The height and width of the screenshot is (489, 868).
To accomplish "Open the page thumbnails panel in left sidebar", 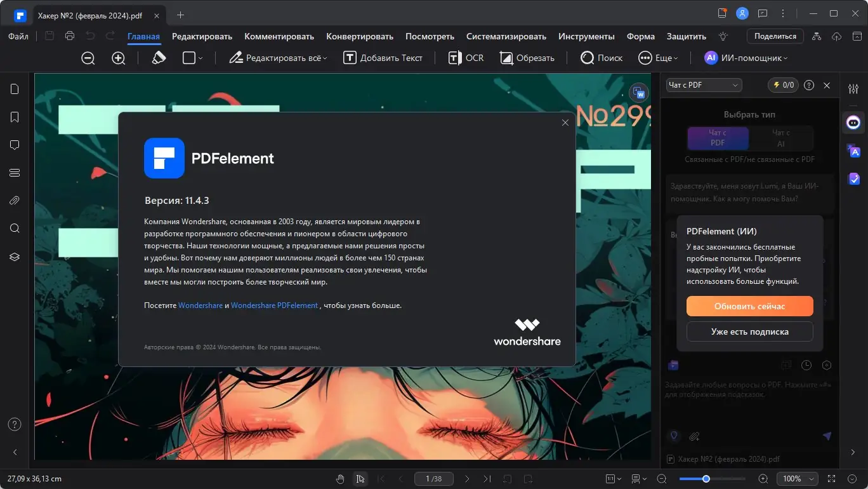I will pos(15,89).
